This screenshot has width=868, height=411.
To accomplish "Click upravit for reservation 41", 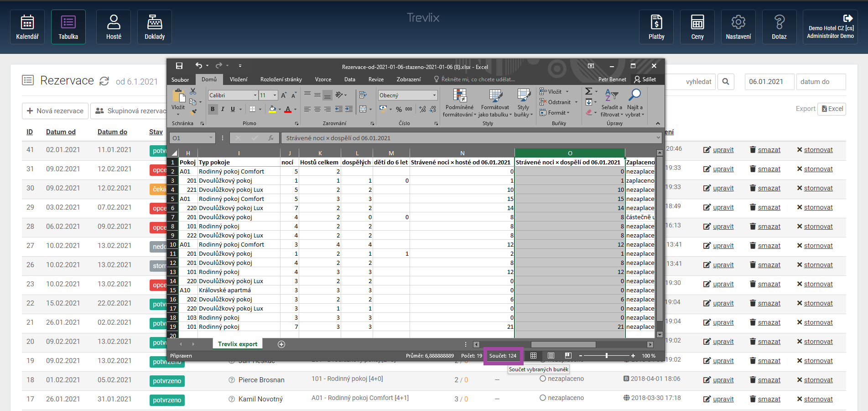I will (x=718, y=150).
